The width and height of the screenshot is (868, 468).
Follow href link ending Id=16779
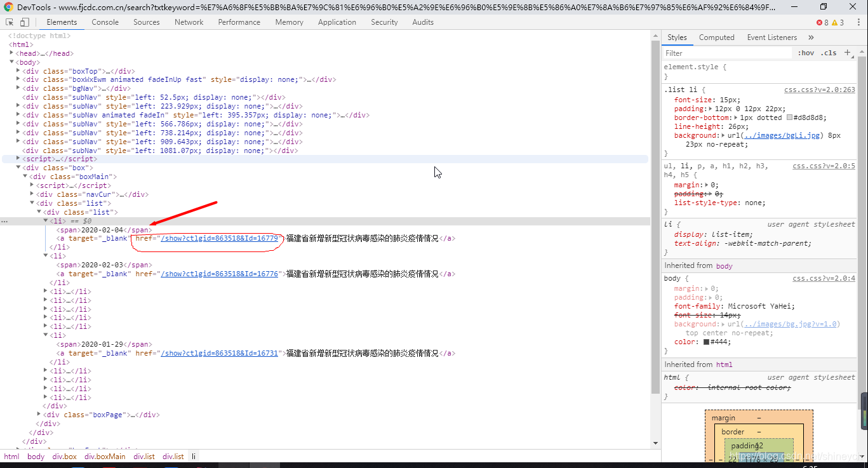coord(220,239)
